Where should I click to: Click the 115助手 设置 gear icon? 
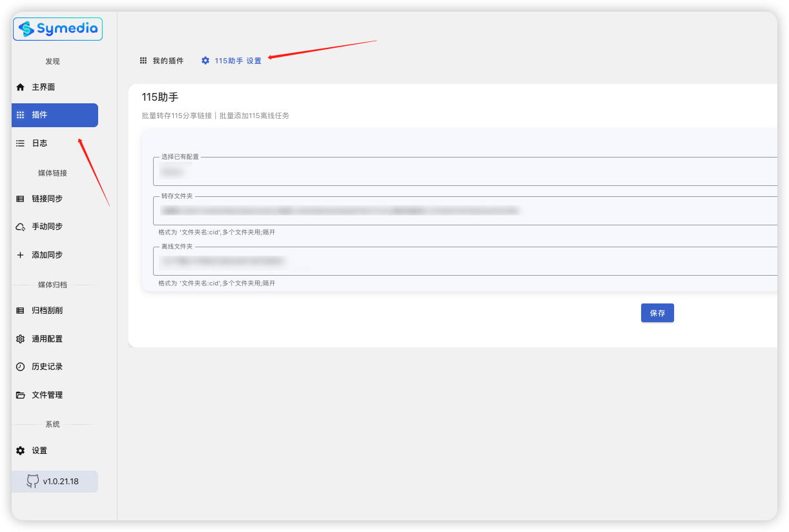pyautogui.click(x=205, y=61)
